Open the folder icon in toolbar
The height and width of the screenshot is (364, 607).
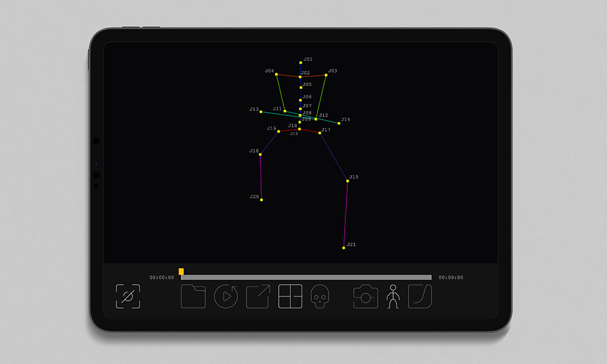coord(193,296)
